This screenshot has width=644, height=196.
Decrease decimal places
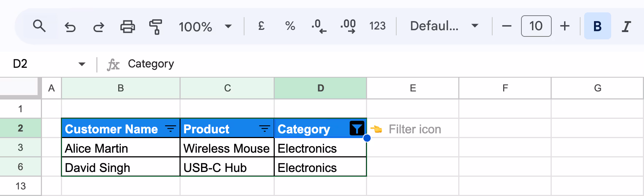(x=319, y=26)
